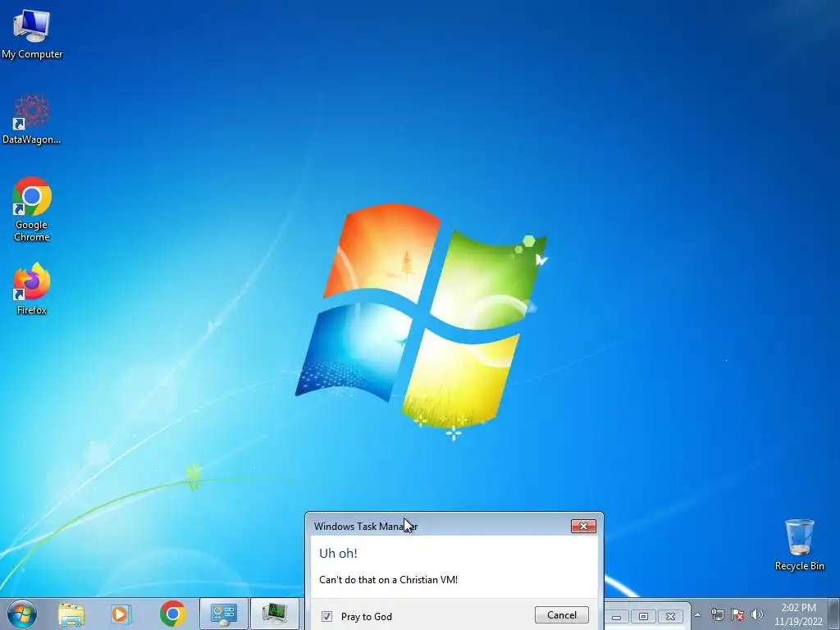Close the window behind the dialog
840x630 pixels.
tap(670, 617)
